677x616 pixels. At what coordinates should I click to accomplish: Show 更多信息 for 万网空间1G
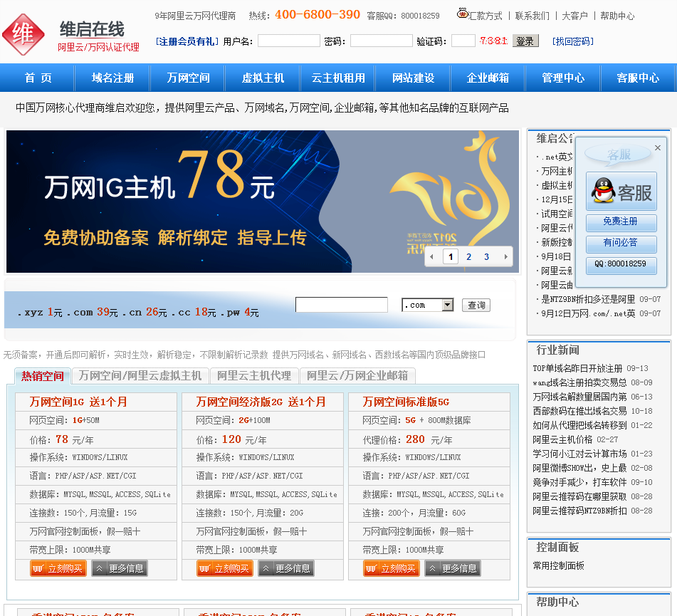[120, 568]
